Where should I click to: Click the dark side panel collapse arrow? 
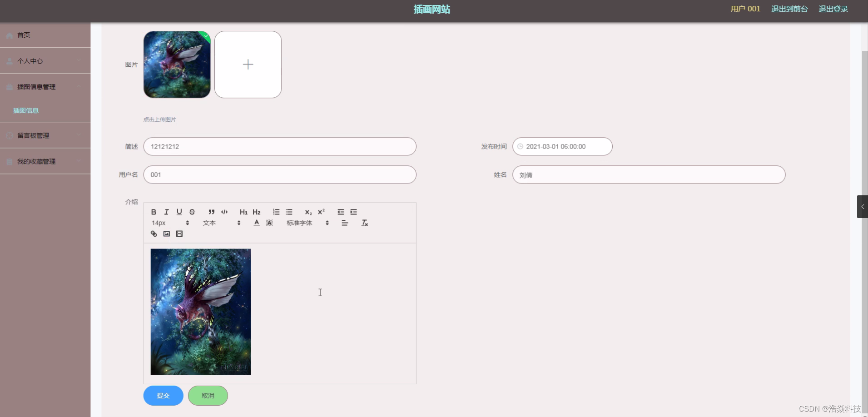[x=863, y=207]
